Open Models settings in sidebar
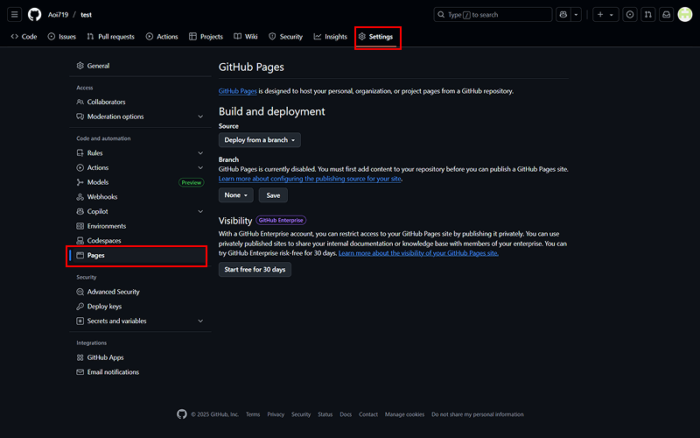 [x=98, y=182]
